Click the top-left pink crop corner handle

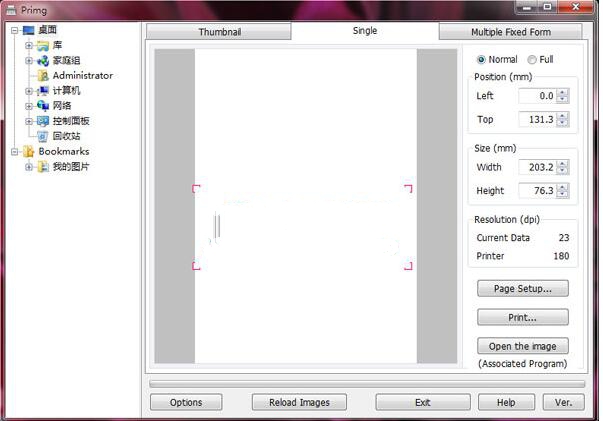tap(196, 189)
